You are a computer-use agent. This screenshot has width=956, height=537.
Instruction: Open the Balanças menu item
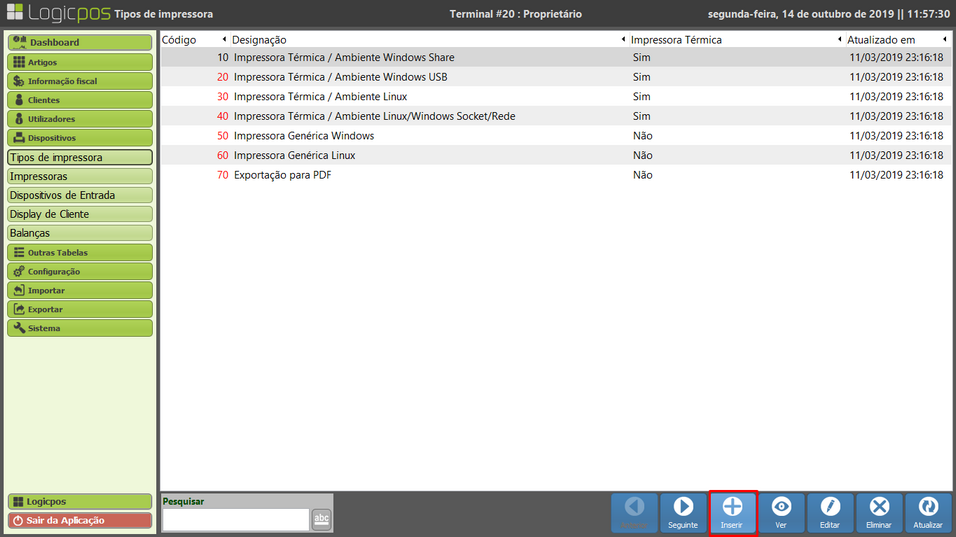[x=80, y=233]
